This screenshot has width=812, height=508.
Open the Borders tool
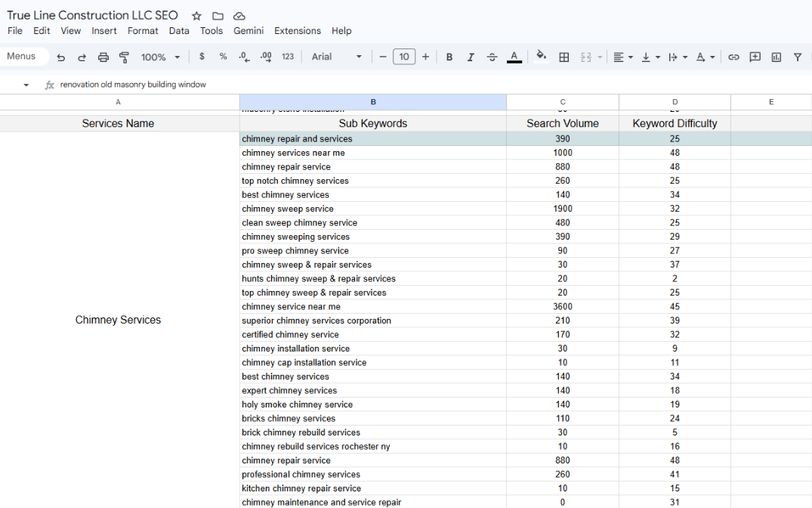563,57
